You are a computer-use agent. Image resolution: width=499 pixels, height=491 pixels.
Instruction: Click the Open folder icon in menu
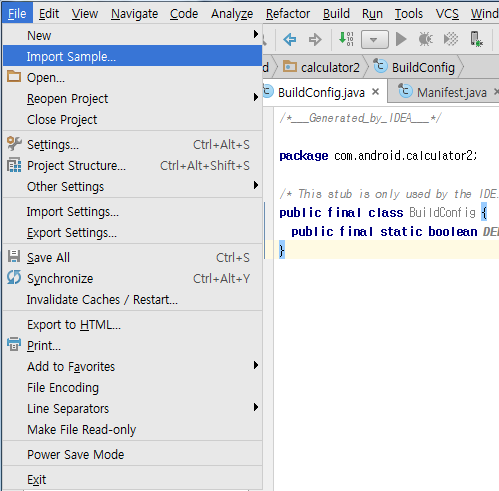tap(14, 76)
